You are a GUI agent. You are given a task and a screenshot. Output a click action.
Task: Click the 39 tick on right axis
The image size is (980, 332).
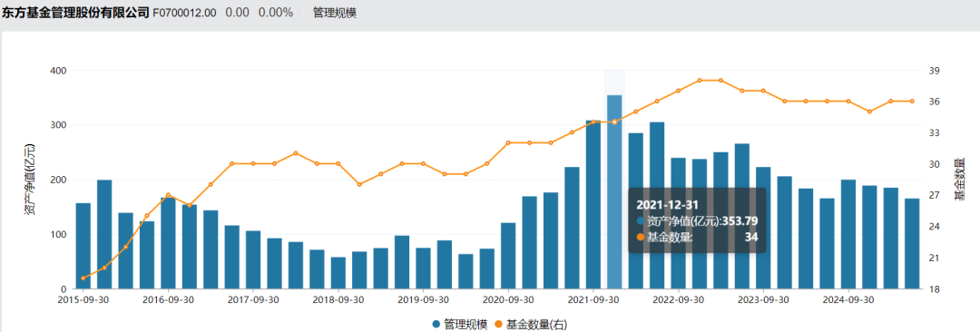click(935, 71)
